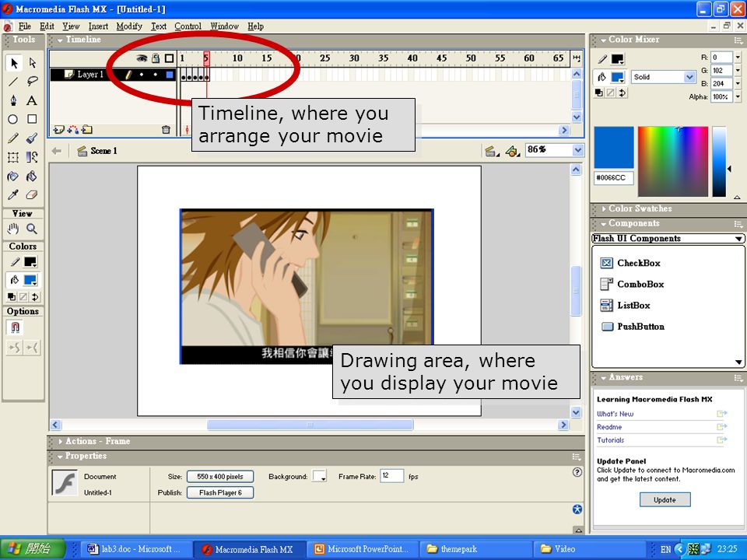Screen dimensions: 747x560
Task: Open Flash UI Components dropdown
Action: pyautogui.click(x=668, y=239)
